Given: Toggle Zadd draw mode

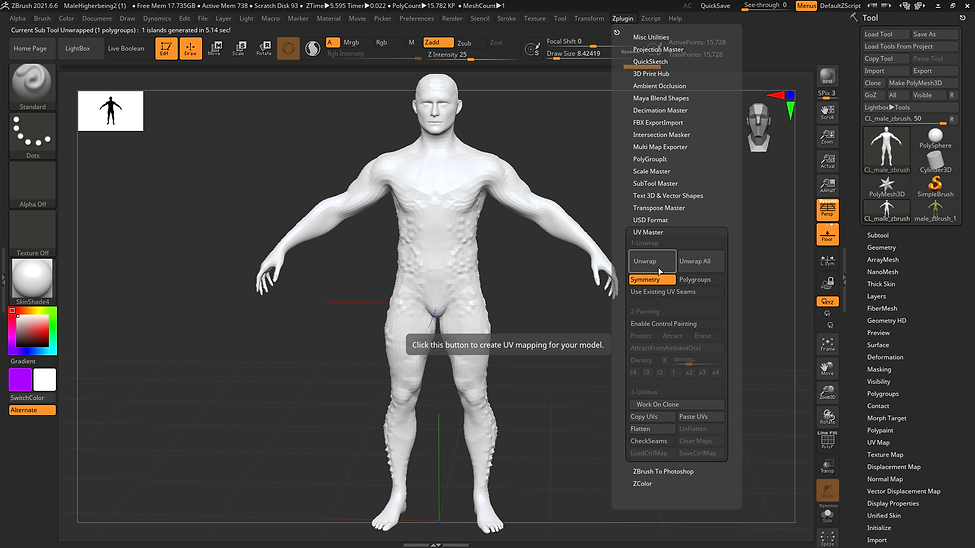Looking at the screenshot, I should (x=438, y=42).
